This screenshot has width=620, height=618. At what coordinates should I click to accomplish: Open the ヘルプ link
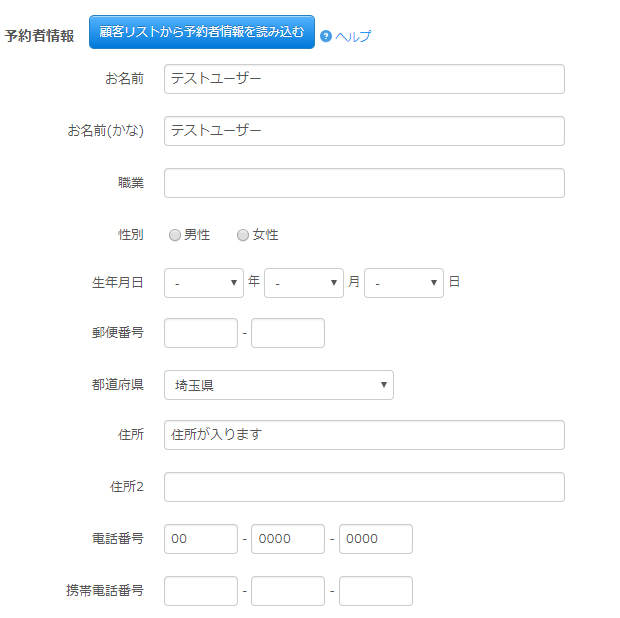pyautogui.click(x=353, y=37)
